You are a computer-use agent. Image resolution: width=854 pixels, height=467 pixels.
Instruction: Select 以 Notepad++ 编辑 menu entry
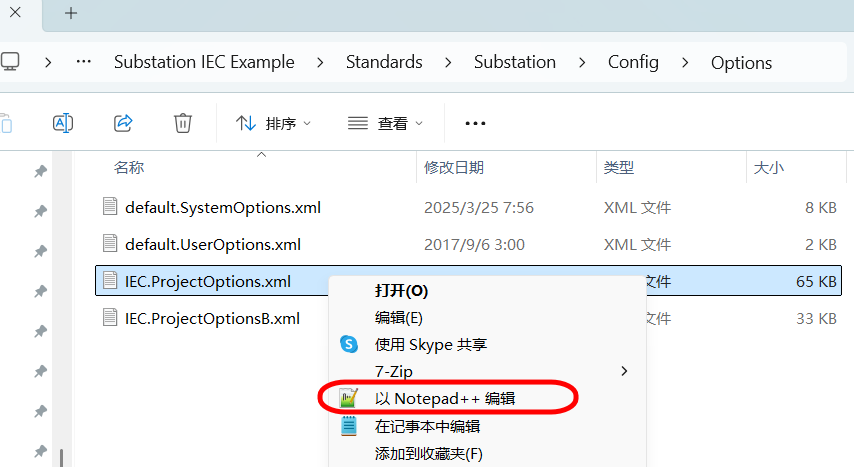coord(445,398)
